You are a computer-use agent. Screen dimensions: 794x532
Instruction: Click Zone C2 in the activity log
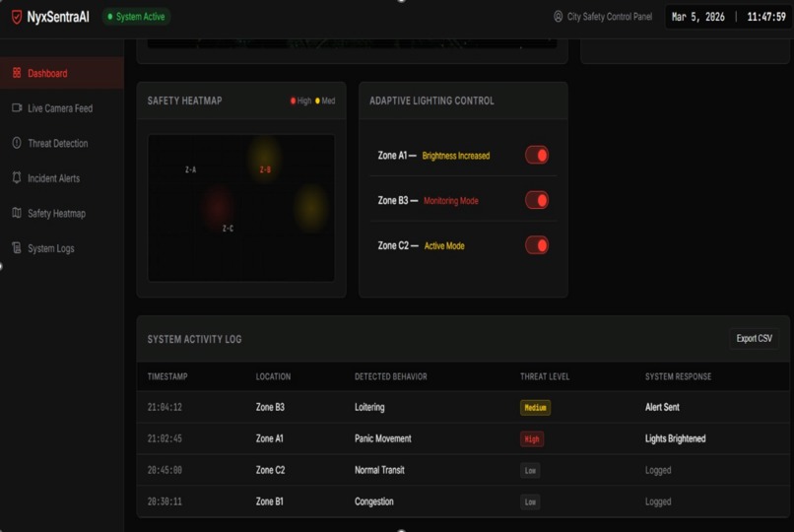(x=270, y=470)
